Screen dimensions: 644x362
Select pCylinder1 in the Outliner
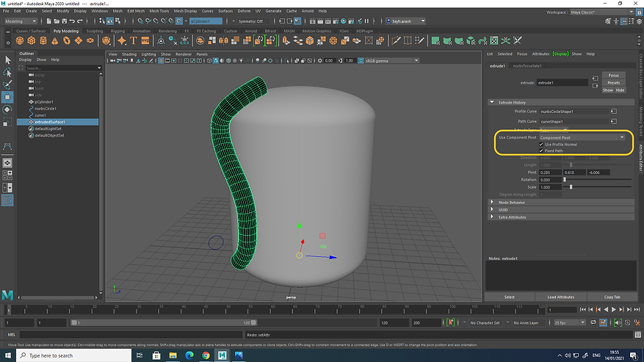[43, 102]
